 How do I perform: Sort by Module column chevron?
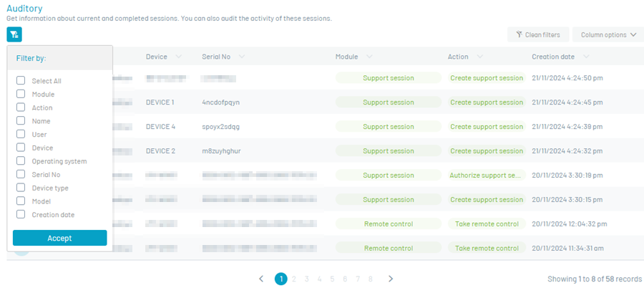369,57
